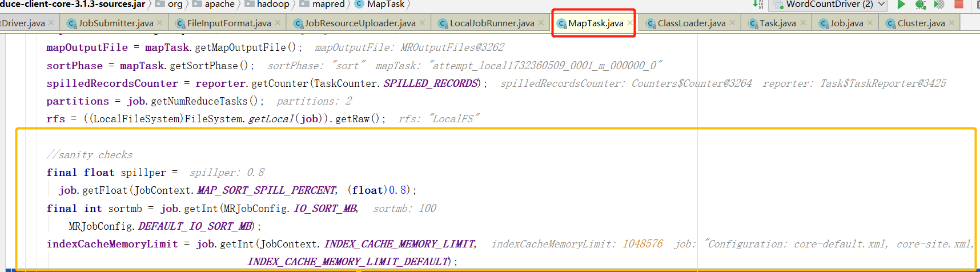The height and width of the screenshot is (272, 980).
Task: Click the class icon on Job.java tab
Action: tap(824, 23)
